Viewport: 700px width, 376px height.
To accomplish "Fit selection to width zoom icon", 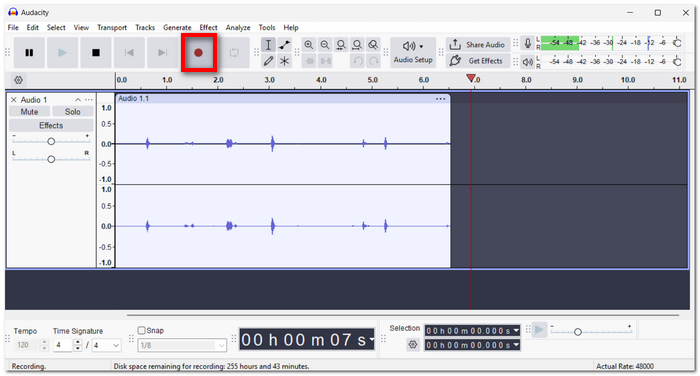I will 341,45.
